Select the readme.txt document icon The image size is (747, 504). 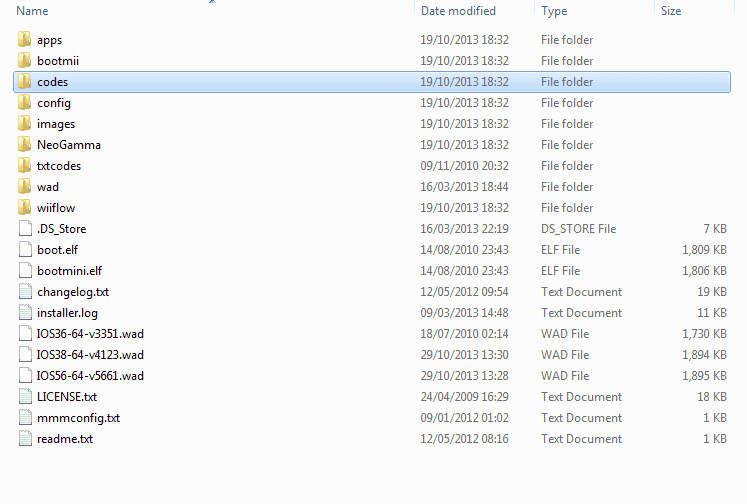(x=25, y=438)
